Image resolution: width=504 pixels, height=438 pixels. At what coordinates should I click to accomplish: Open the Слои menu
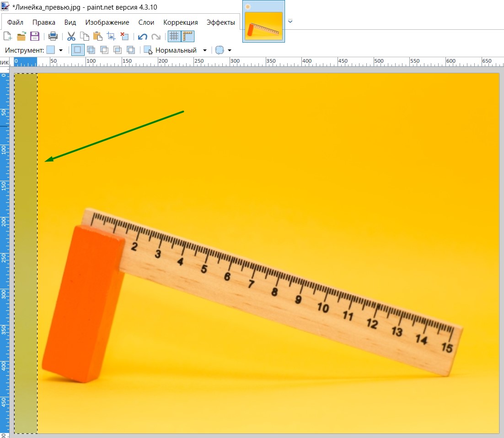pos(146,22)
